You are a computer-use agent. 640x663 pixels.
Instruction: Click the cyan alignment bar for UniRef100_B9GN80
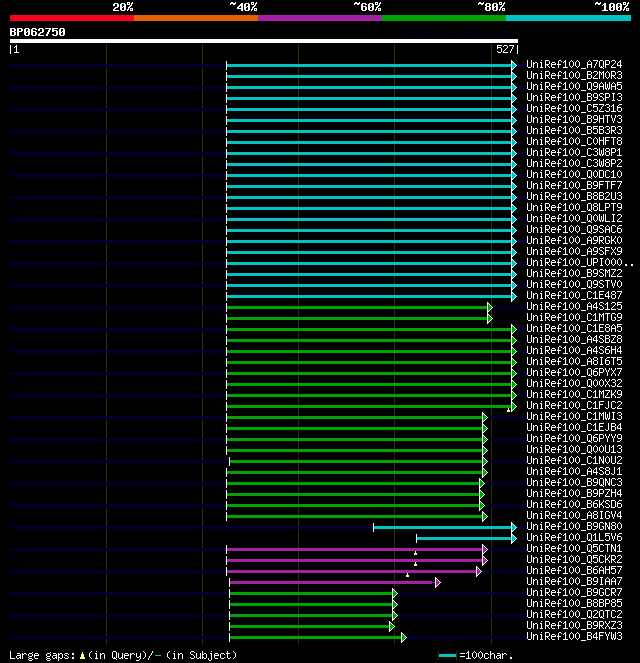pos(443,527)
